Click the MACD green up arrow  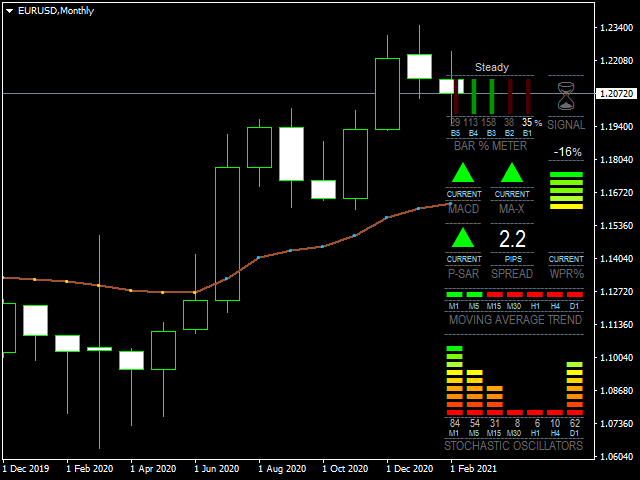tap(463, 173)
